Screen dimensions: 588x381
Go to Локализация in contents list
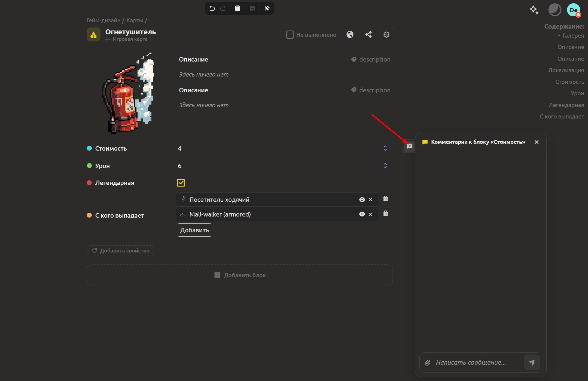pos(566,70)
